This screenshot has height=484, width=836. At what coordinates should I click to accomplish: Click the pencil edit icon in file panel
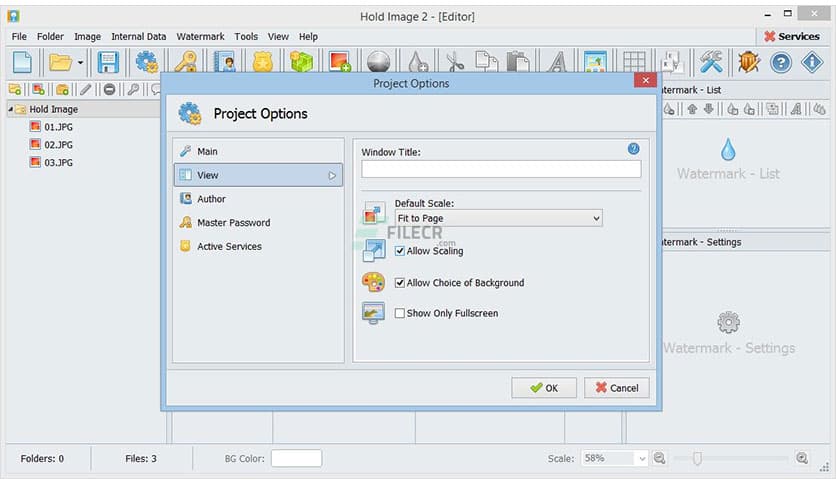coord(85,90)
